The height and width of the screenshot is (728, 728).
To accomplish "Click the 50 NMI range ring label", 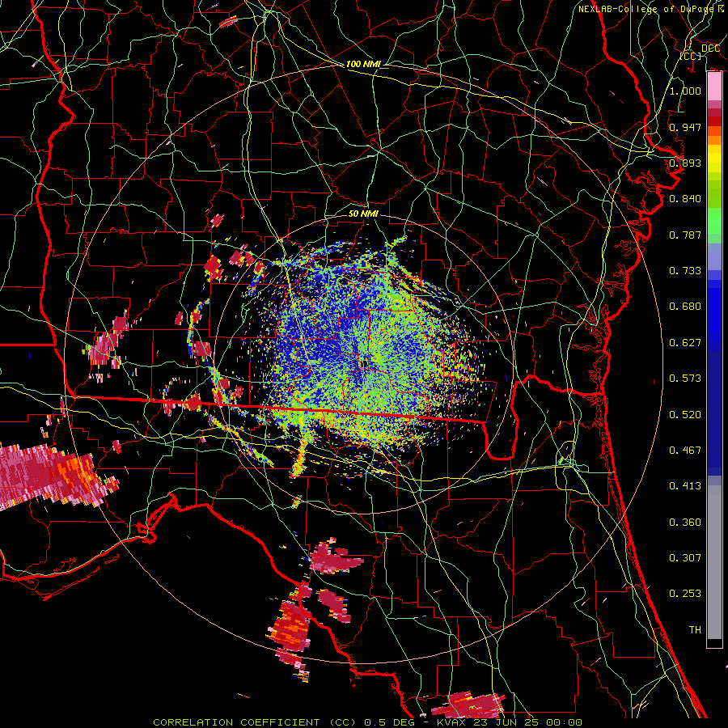I will point(363,214).
